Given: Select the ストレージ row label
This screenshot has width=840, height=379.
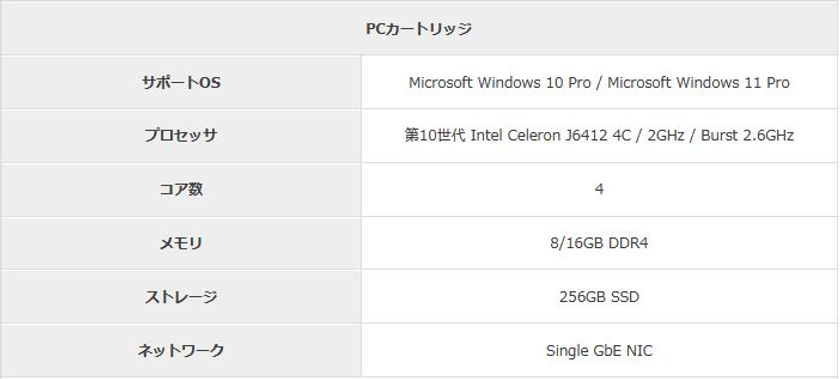Looking at the screenshot, I should pyautogui.click(x=181, y=296).
